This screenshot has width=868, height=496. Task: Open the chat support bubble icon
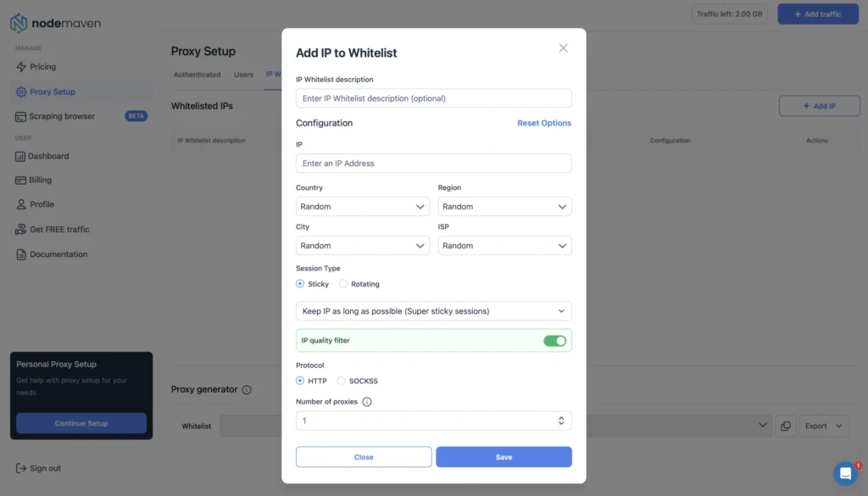pos(845,473)
